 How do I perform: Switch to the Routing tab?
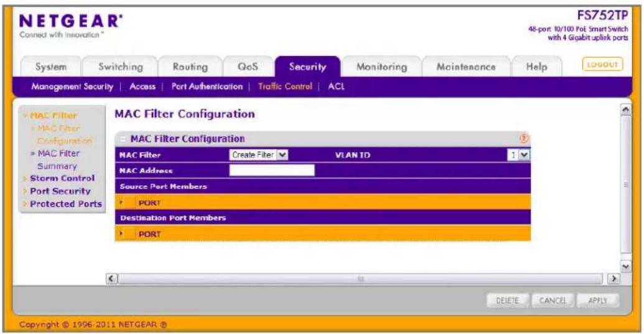[190, 67]
